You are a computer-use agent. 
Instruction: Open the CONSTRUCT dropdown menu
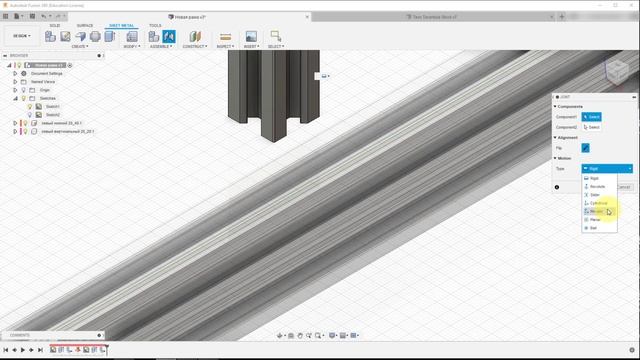[195, 47]
